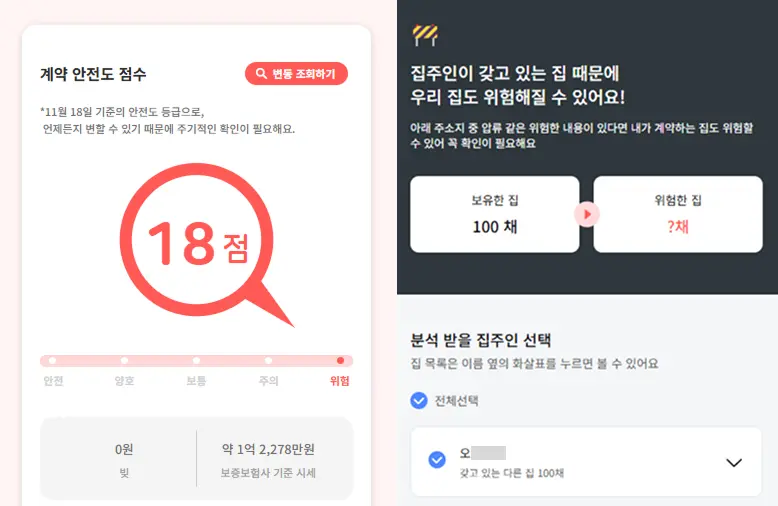778x506 pixels.
Task: Click the 0원 빚 summary cell
Action: (x=124, y=459)
